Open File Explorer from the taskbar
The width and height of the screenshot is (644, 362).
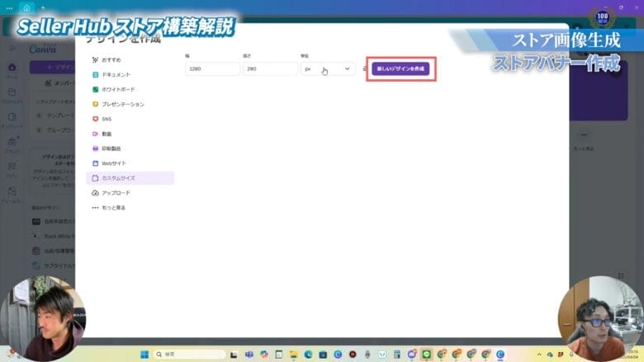[x=293, y=355]
